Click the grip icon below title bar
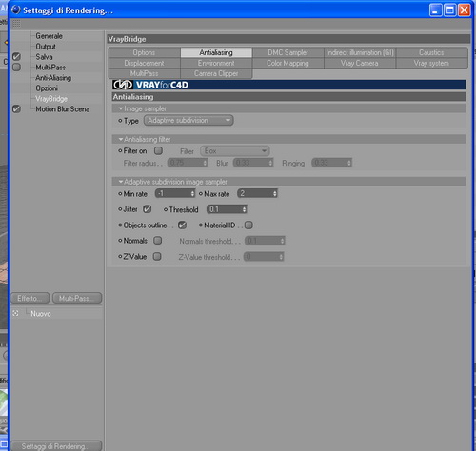This screenshot has height=451, width=476. click(16, 24)
